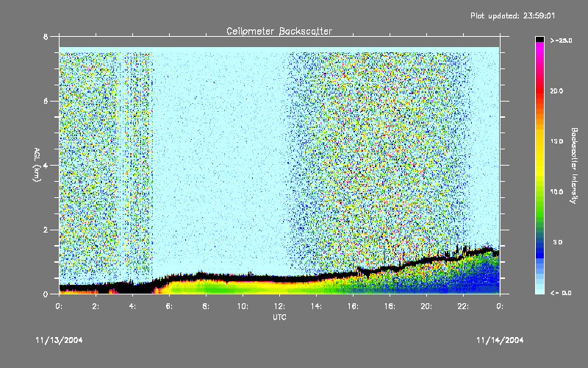Viewport: 588px width, 368px height.
Task: Click the x-axis tick label '0:' at left
Action: coord(59,306)
